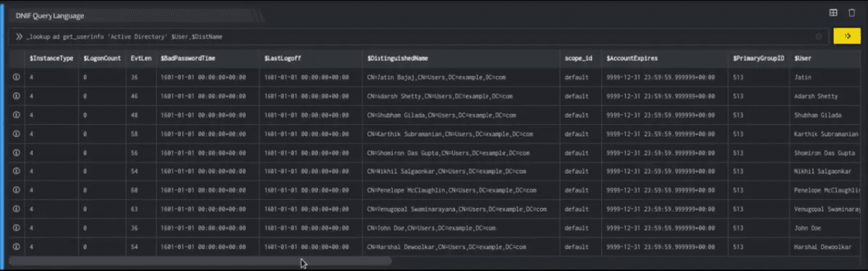The height and width of the screenshot is (271, 868).
Task: Open info icon for Karthik Subramanian row
Action: pos(15,133)
